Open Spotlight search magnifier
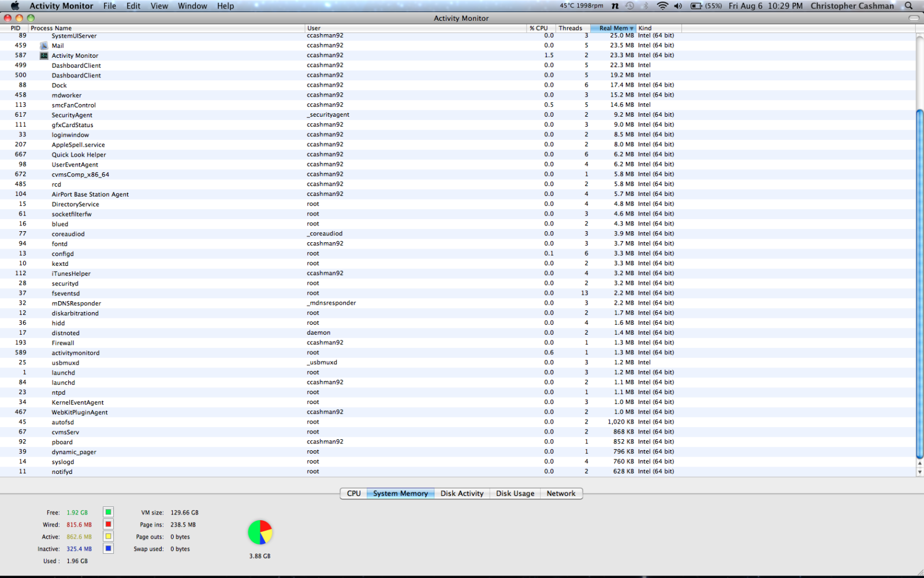The width and height of the screenshot is (924, 578). point(908,6)
